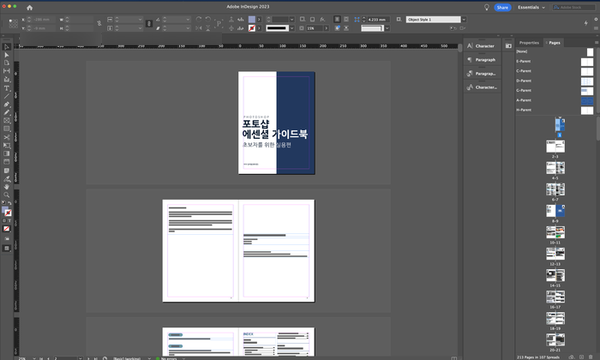Click the fill/stroke swatch in toolbox
Viewport: 600px width, 360px height.
tap(7, 211)
